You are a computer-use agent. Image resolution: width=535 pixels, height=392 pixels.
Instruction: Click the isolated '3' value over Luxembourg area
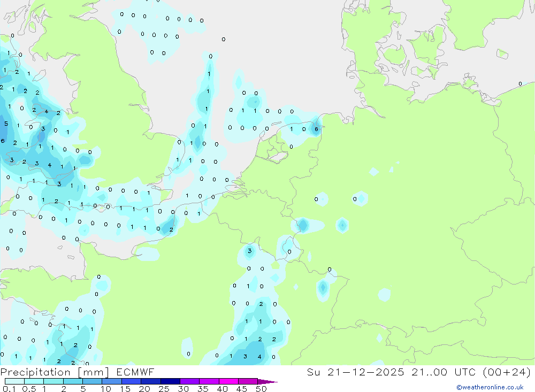(249, 251)
